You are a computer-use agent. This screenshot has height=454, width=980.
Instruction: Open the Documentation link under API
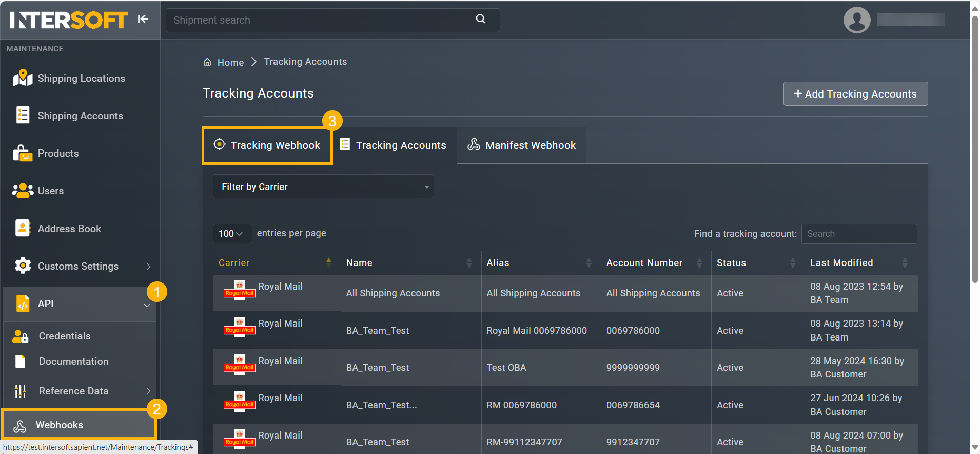pos(73,361)
